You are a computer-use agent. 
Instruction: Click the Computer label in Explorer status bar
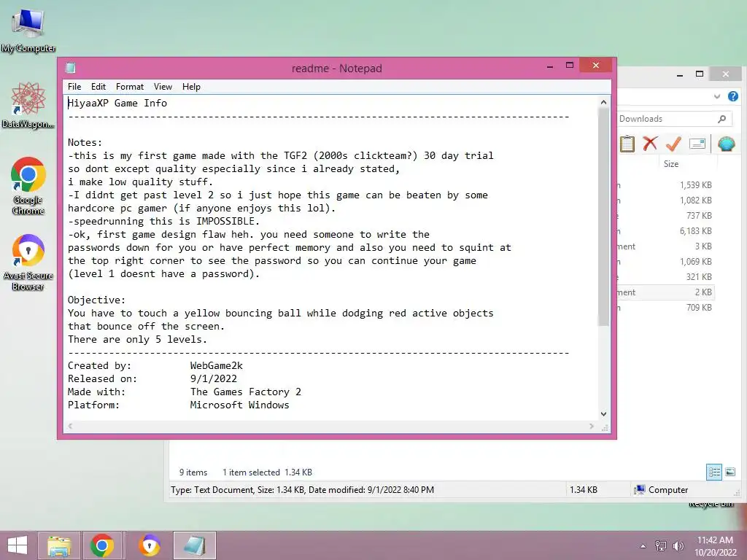[668, 490]
